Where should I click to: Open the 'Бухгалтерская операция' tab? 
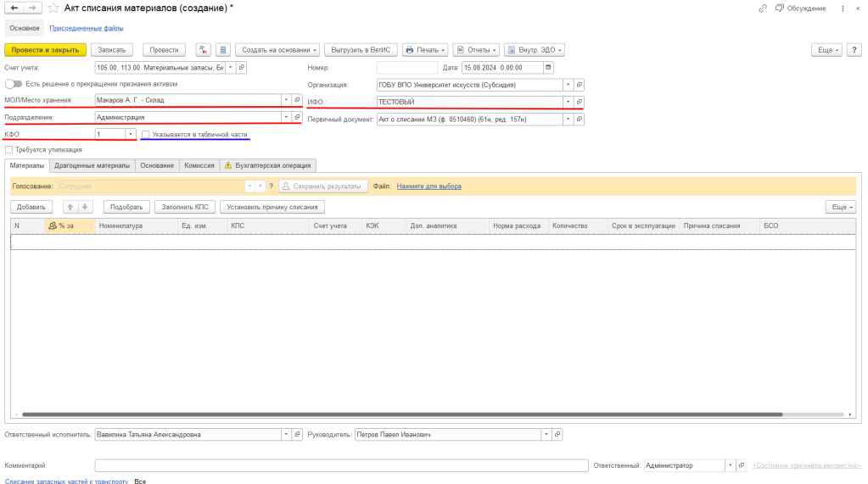pyautogui.click(x=268, y=165)
